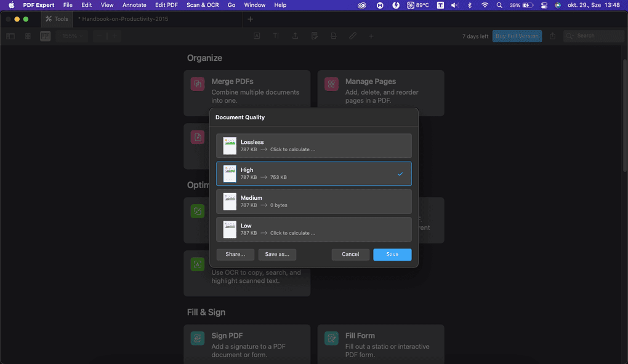Screen dimensions: 628x364
Task: Click the High quality preview thumbnail
Action: pyautogui.click(x=230, y=174)
